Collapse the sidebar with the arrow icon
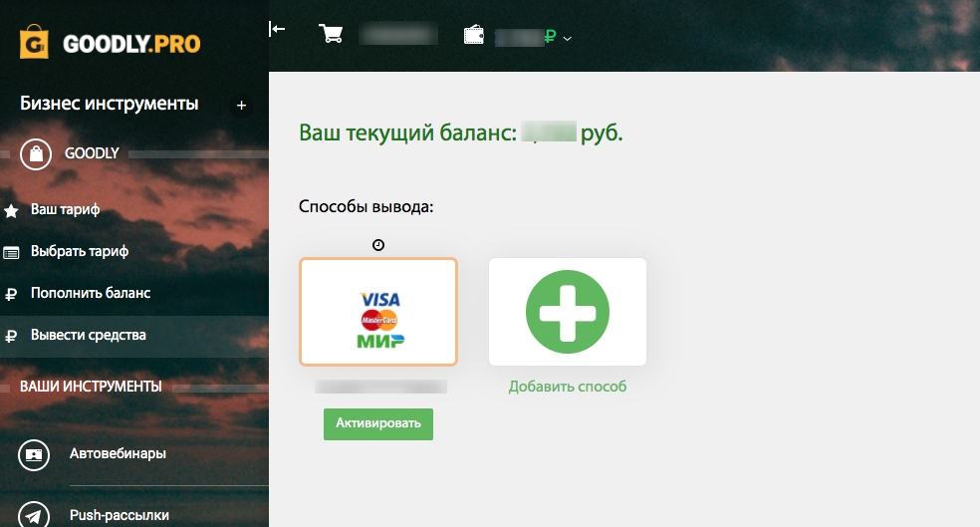The image size is (980, 527). (277, 29)
